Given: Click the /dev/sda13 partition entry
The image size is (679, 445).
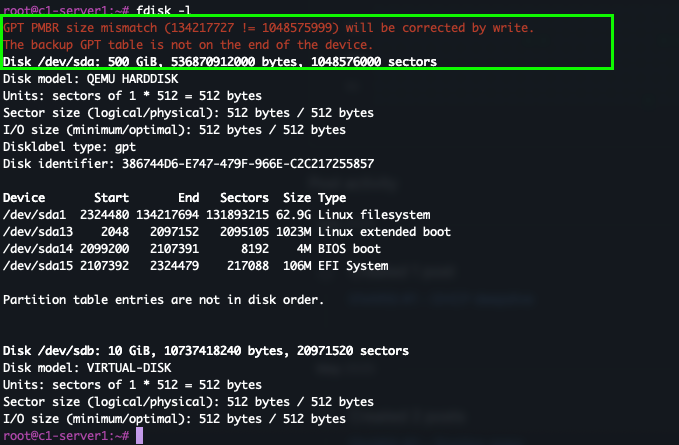Looking at the screenshot, I should coord(37,232).
